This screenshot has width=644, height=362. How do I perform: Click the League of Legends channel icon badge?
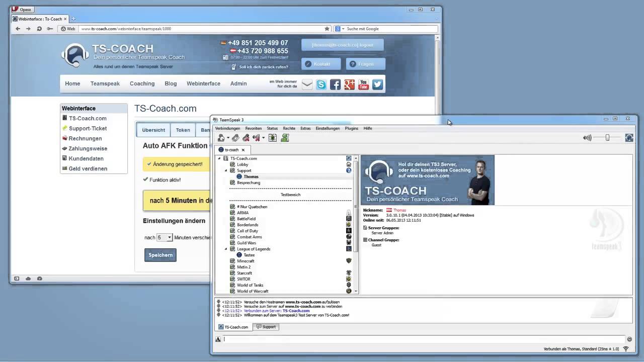[349, 249]
